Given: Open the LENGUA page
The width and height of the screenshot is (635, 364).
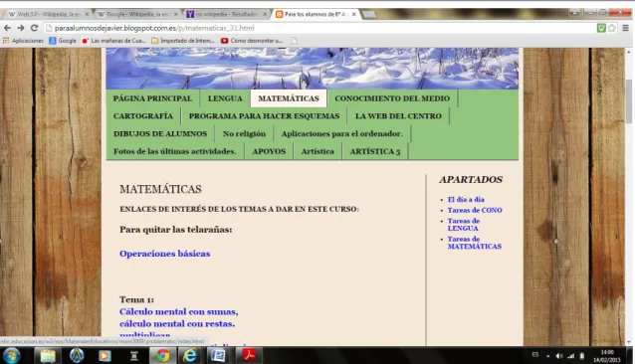Looking at the screenshot, I should pos(225,98).
